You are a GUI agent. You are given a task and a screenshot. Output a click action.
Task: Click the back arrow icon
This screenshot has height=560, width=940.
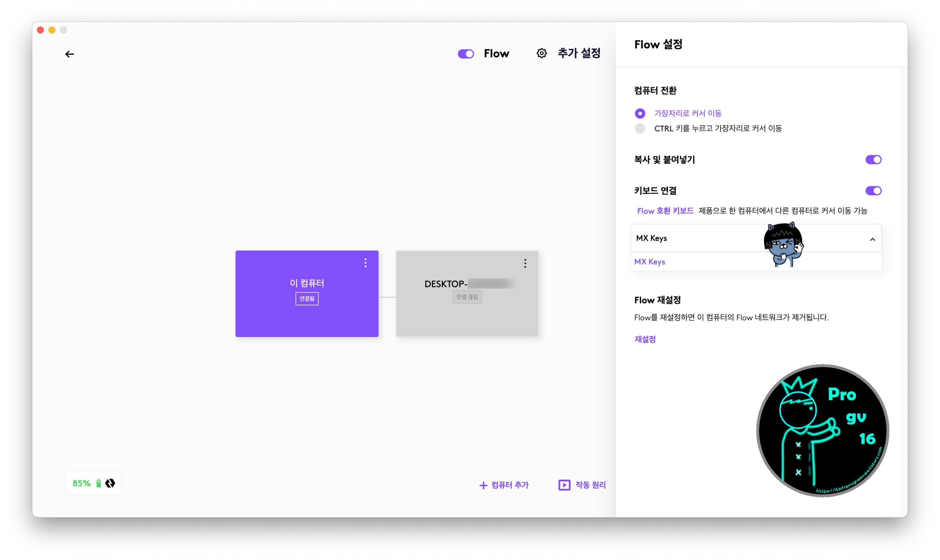pyautogui.click(x=70, y=54)
